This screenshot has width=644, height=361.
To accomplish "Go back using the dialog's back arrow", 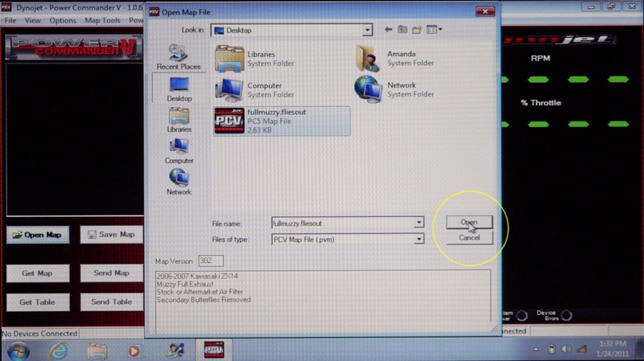I will coord(389,30).
